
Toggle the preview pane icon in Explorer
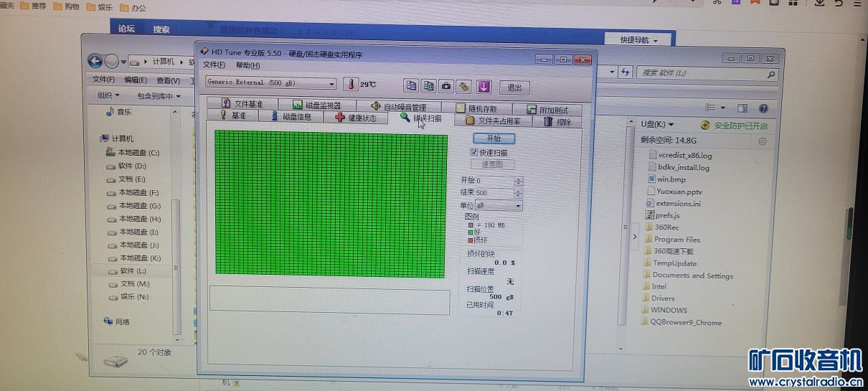[742, 108]
